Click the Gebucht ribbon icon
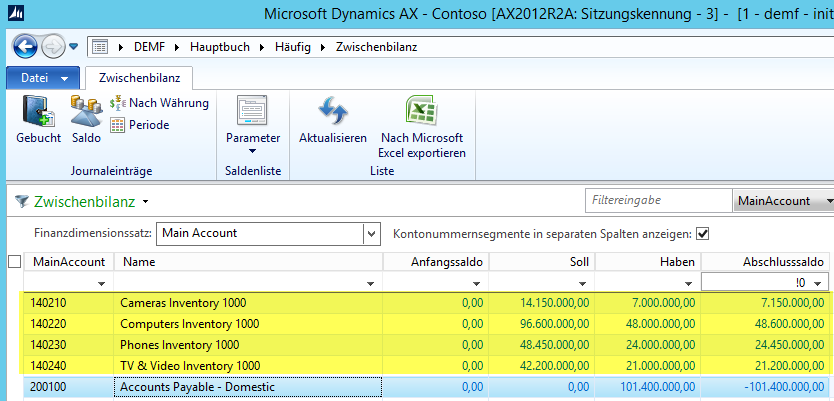Screen dimensions: 834x401 [x=38, y=117]
